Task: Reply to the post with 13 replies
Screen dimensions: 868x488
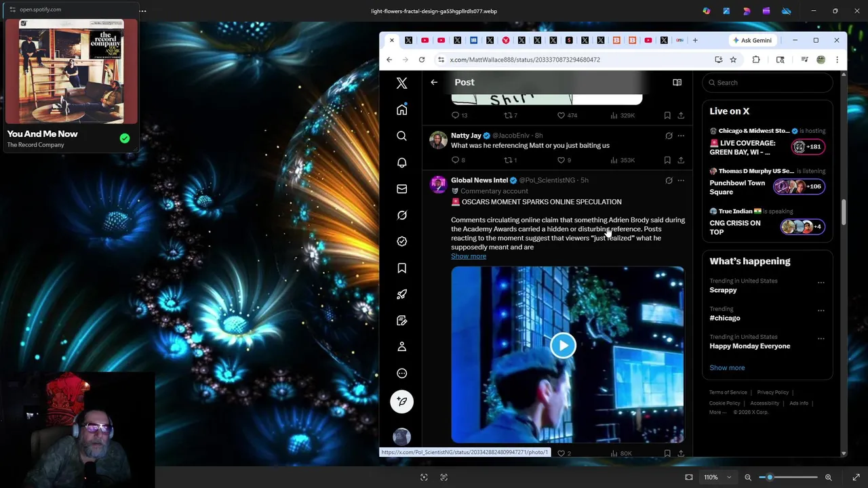Action: (x=455, y=115)
